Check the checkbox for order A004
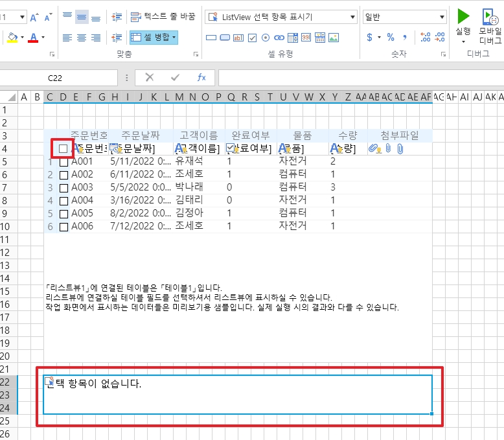 [x=63, y=201]
